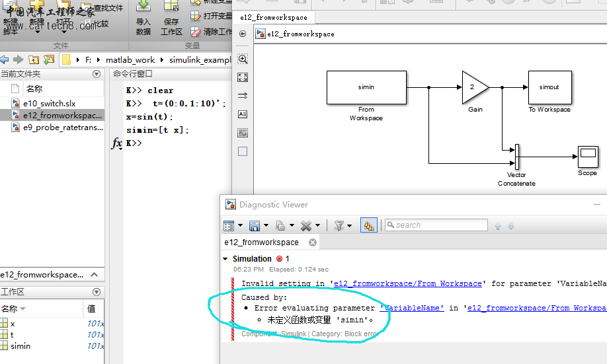Select the simout To Workspace block
The image size is (607, 364).
point(549,87)
